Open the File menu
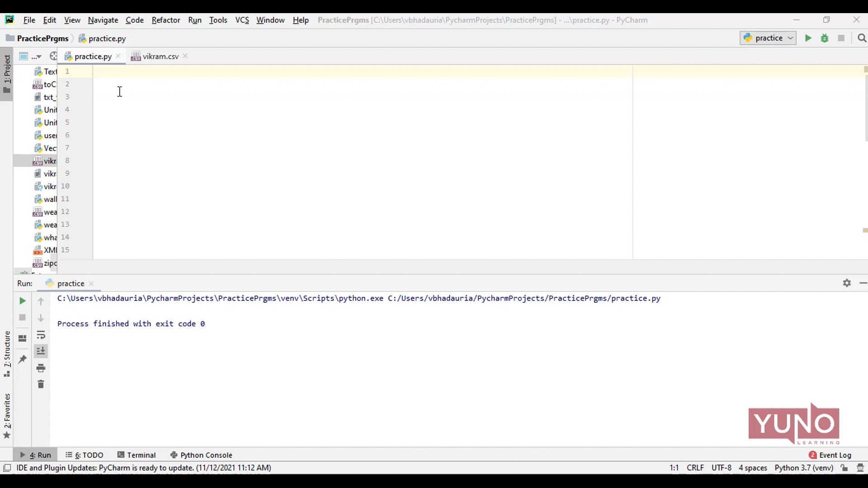 tap(29, 20)
